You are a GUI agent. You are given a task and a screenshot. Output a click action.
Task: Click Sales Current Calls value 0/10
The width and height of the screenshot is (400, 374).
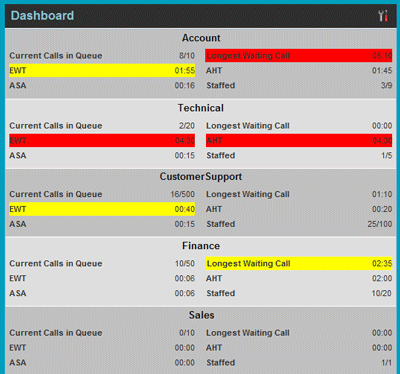coord(187,333)
